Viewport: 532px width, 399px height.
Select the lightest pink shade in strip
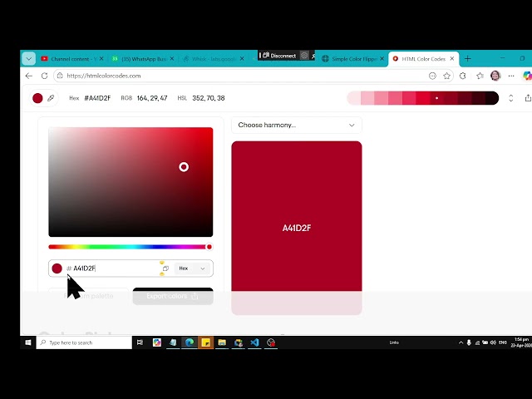(x=354, y=98)
